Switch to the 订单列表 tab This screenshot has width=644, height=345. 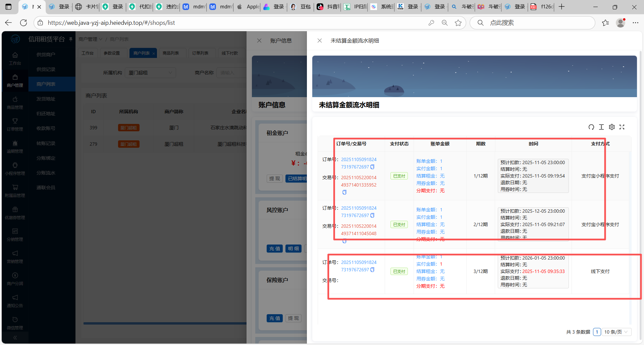pyautogui.click(x=200, y=53)
